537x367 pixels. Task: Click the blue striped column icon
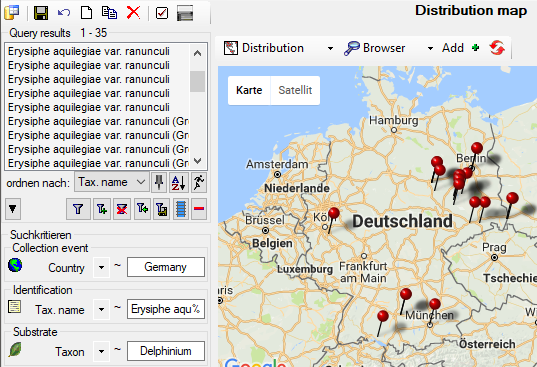(181, 208)
